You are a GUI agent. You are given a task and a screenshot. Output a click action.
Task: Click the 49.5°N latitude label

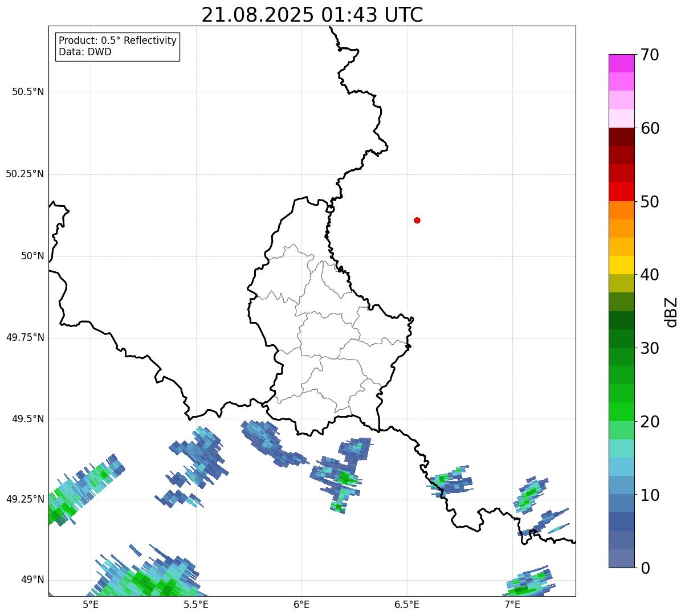(x=28, y=419)
